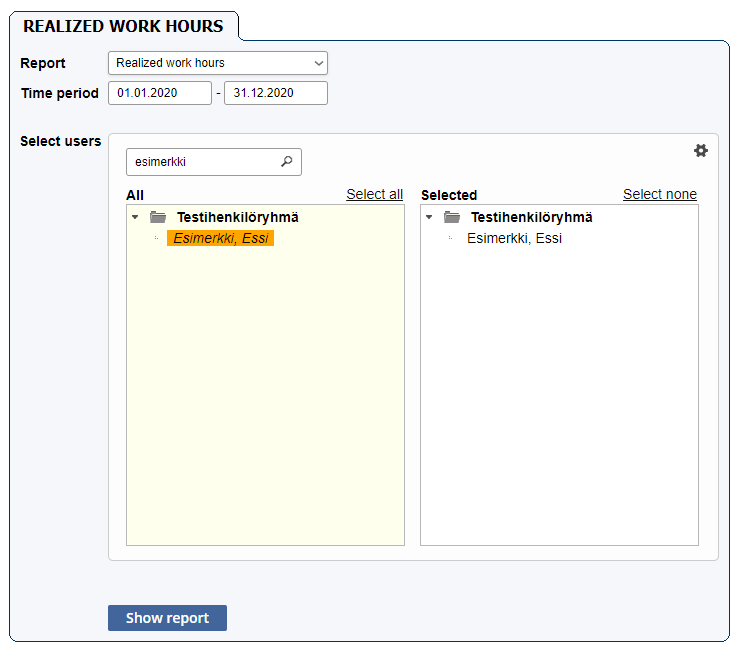747x670 pixels.
Task: Click the Select all link
Action: coord(374,194)
